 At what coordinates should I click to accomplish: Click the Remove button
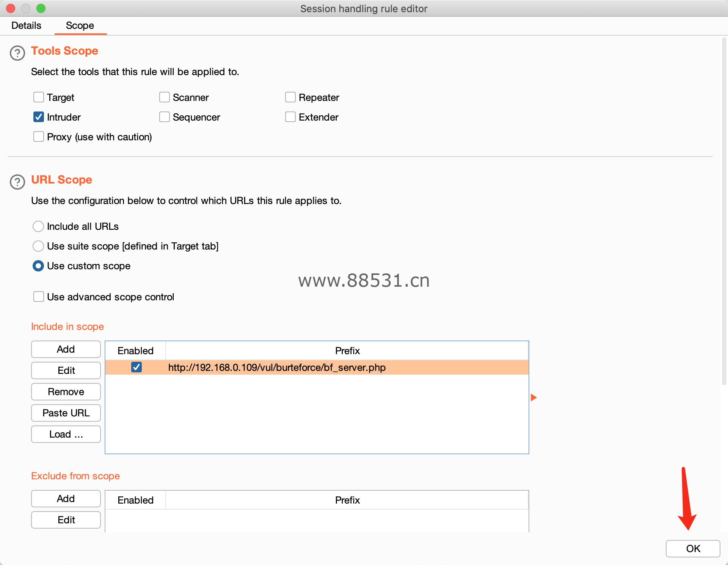point(66,392)
